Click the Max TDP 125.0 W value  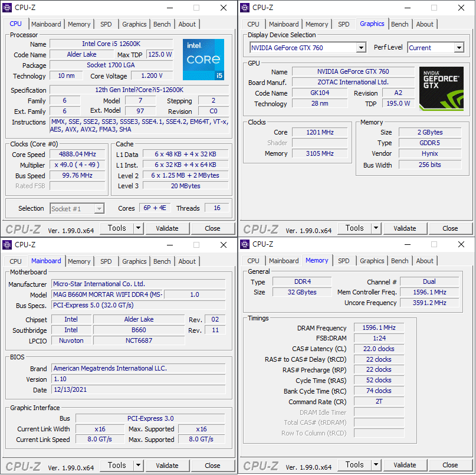point(160,54)
